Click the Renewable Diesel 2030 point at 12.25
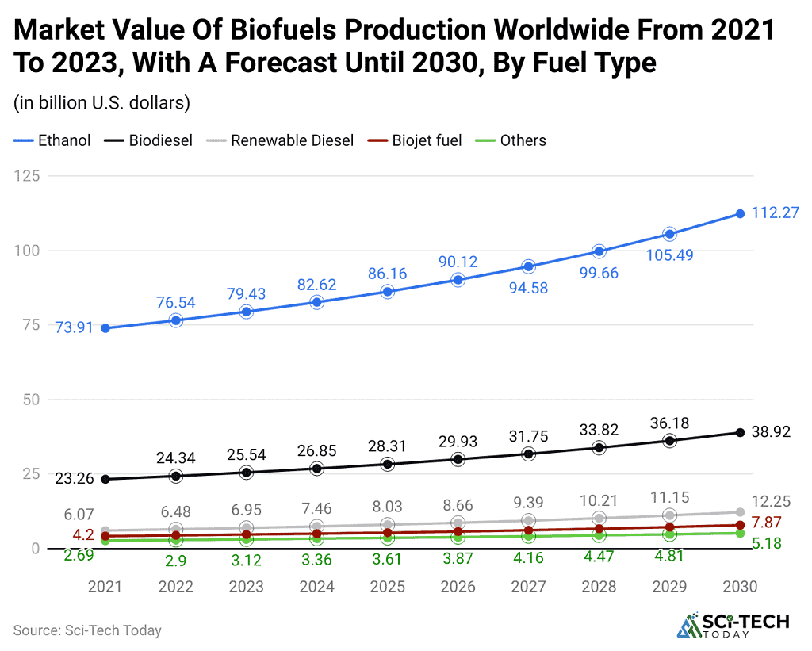This screenshot has height=651, width=812. click(740, 512)
